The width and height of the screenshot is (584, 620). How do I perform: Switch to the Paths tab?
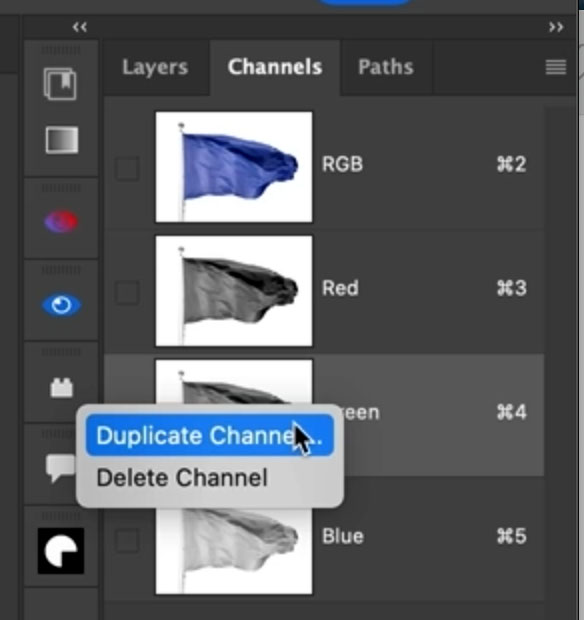coord(386,67)
